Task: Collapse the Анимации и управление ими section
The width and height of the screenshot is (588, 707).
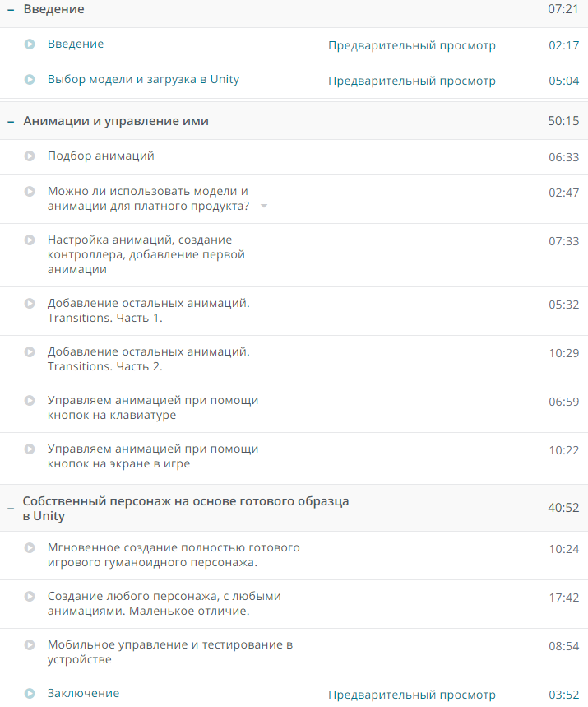Action: 9,119
